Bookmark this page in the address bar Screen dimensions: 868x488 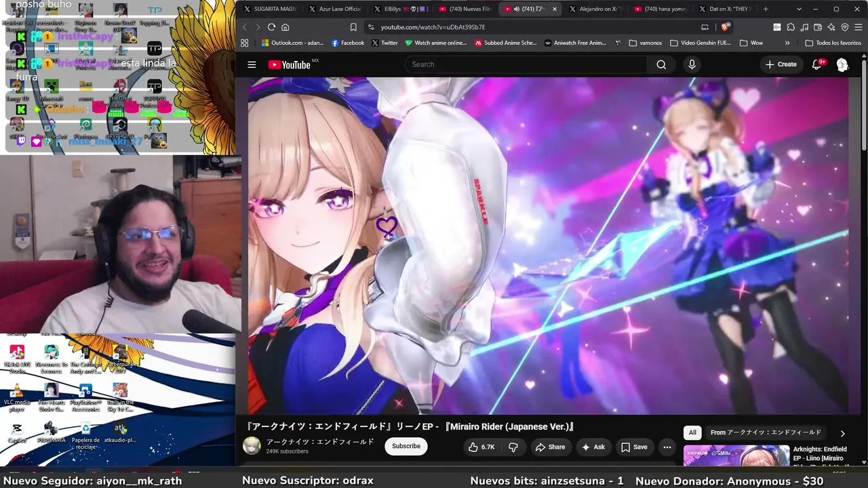353,27
